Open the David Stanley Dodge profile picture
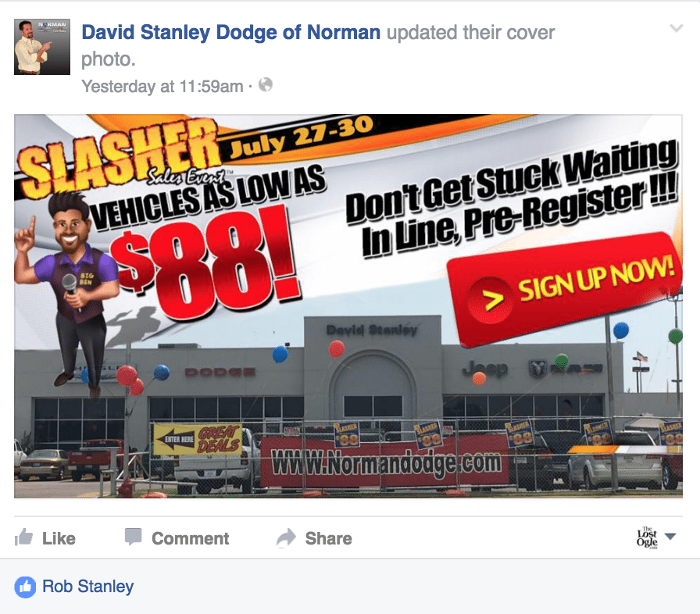700x614 pixels. coord(42,47)
